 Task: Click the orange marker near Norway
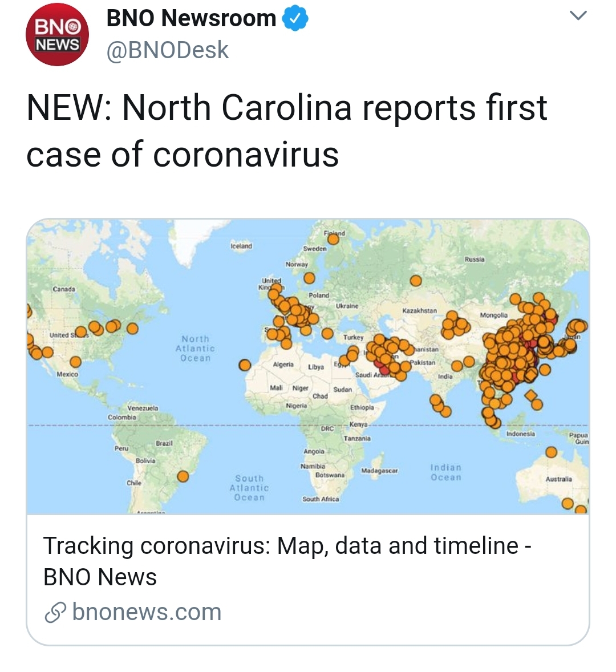click(x=309, y=278)
